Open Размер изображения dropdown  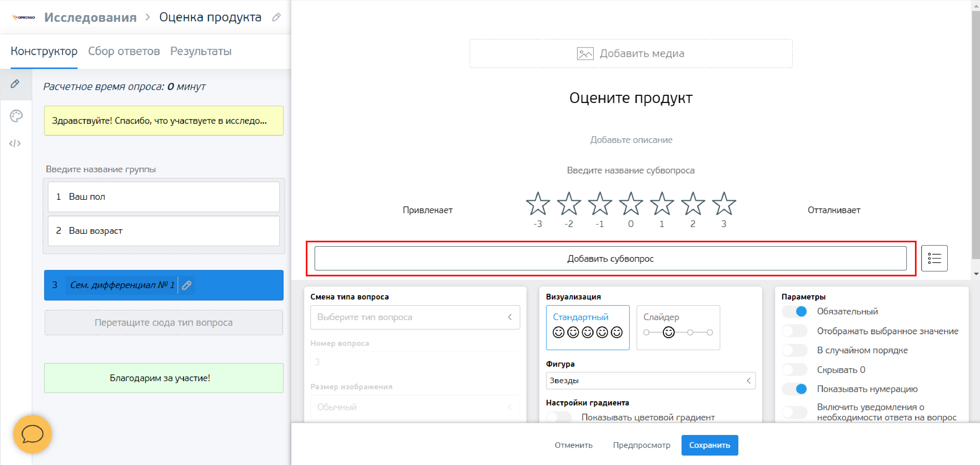415,407
